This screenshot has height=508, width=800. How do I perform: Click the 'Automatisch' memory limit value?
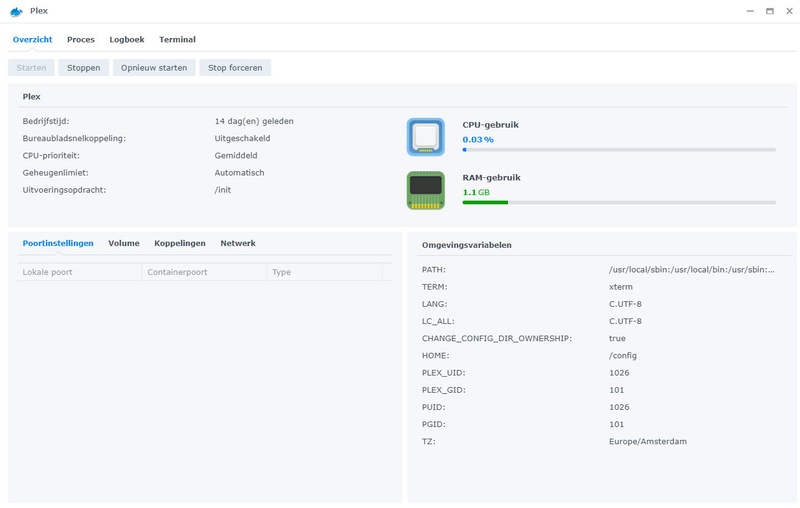[x=239, y=173]
